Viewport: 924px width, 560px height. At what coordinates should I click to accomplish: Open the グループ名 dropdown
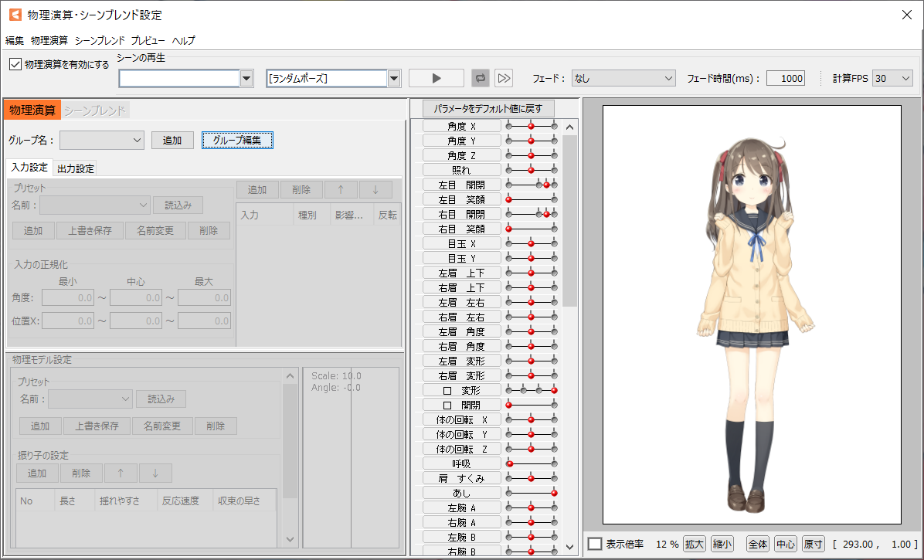point(102,140)
